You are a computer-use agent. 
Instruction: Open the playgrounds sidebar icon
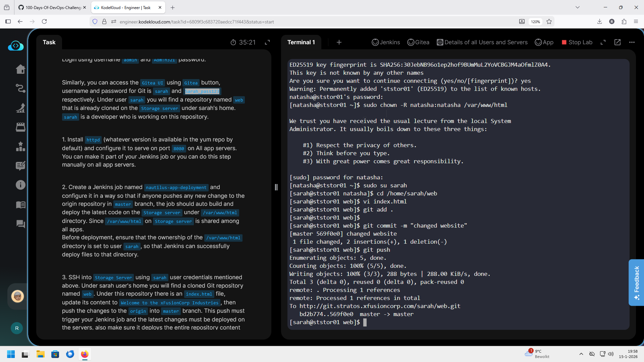click(20, 127)
